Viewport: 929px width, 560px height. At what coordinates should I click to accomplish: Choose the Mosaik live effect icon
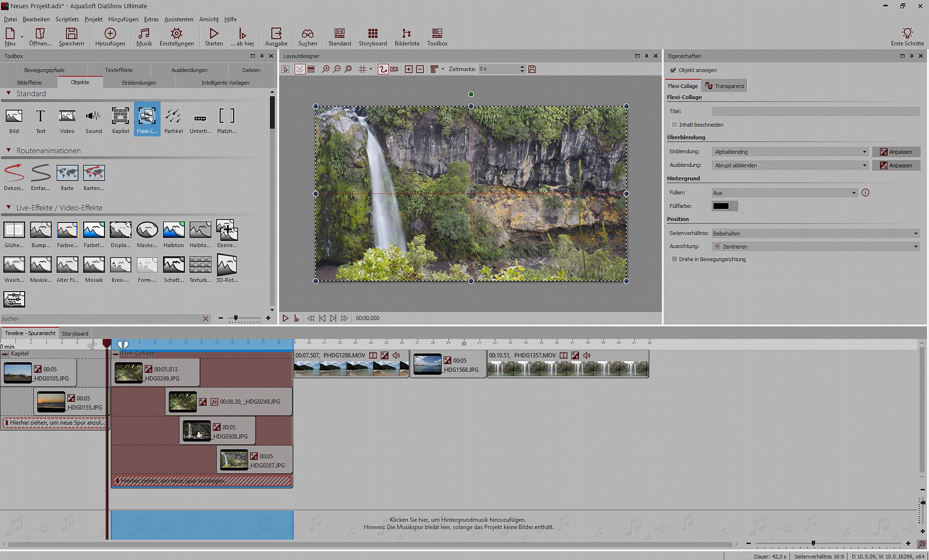tap(94, 266)
